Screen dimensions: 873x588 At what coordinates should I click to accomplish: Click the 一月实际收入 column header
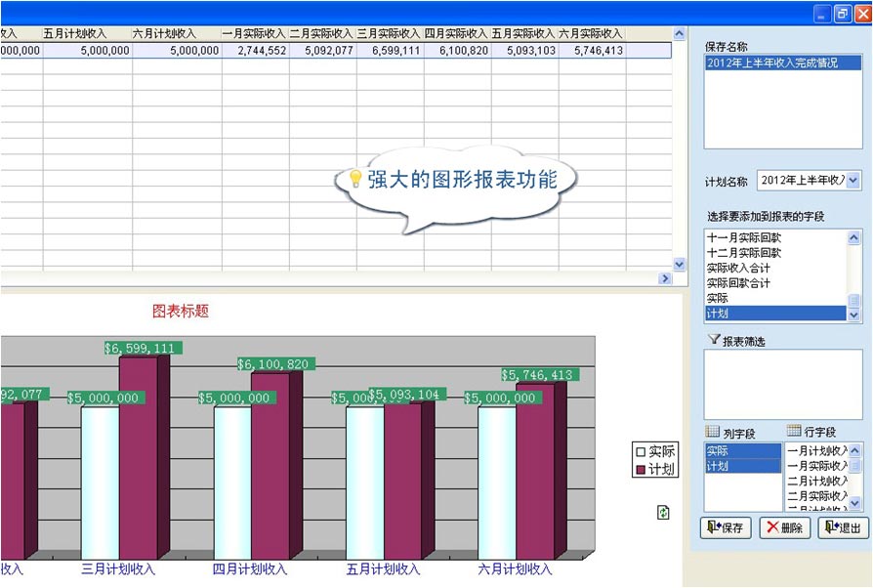[x=256, y=34]
